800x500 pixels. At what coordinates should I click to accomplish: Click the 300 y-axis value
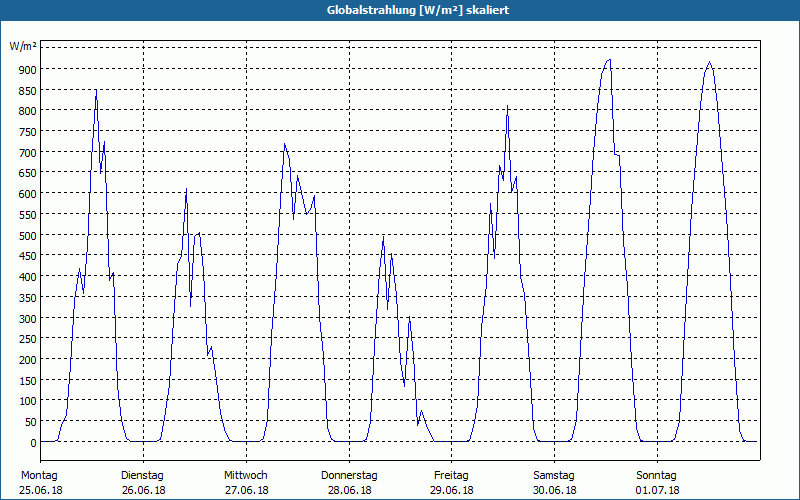click(x=28, y=318)
